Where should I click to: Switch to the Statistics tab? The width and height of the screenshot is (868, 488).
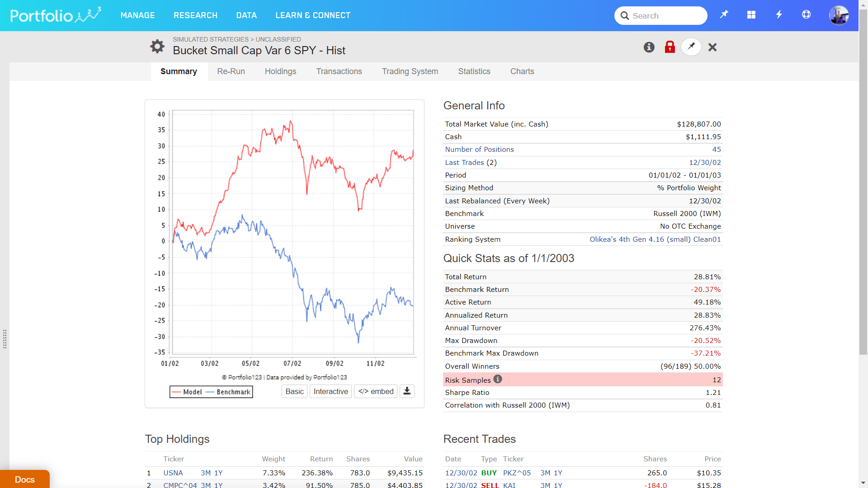[474, 71]
